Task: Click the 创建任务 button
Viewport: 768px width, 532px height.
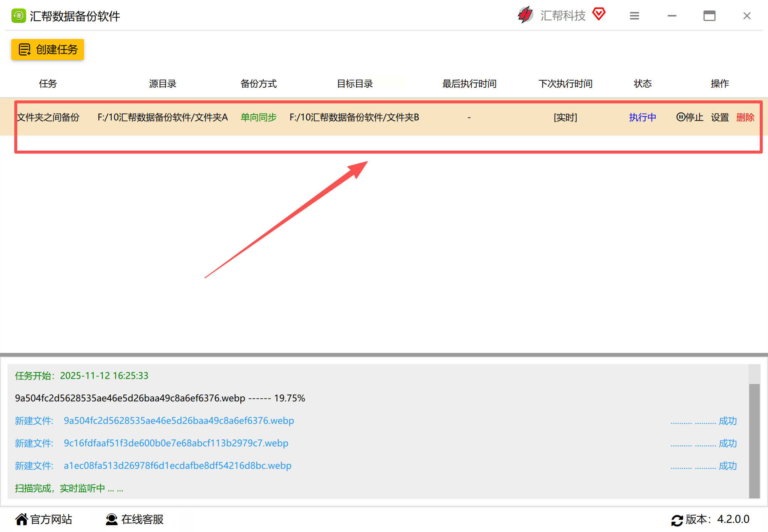Action: pyautogui.click(x=48, y=49)
